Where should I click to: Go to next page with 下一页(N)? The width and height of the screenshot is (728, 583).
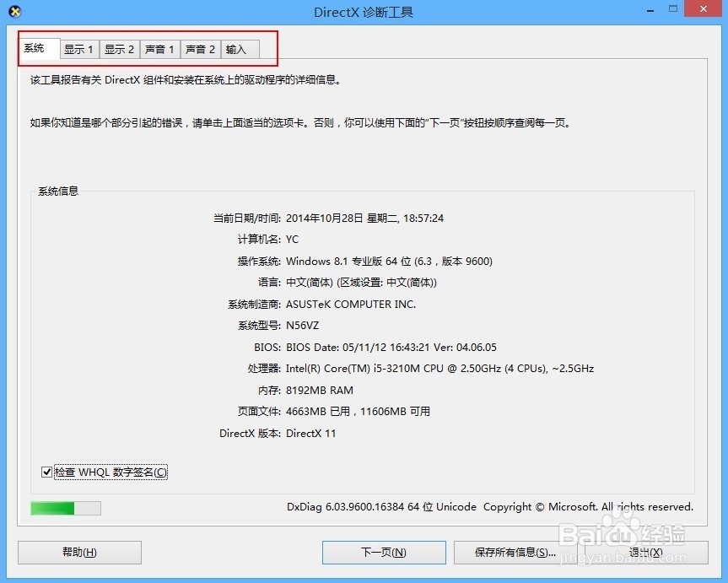(384, 553)
